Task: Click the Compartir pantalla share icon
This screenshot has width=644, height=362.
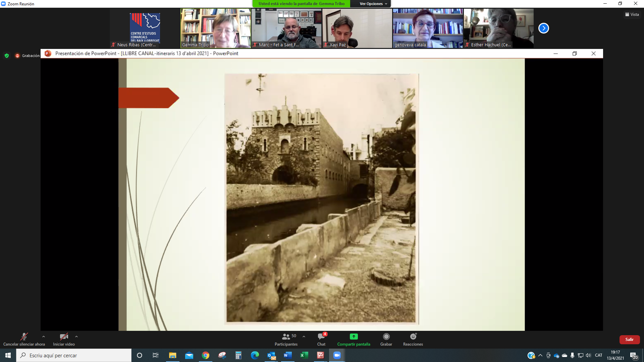Action: point(354,337)
